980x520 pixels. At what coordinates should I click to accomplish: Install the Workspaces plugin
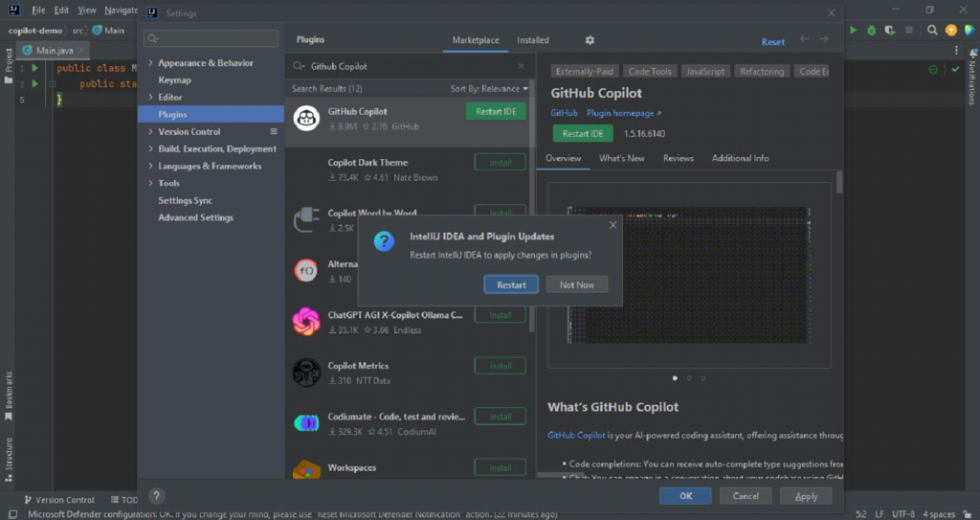point(500,467)
